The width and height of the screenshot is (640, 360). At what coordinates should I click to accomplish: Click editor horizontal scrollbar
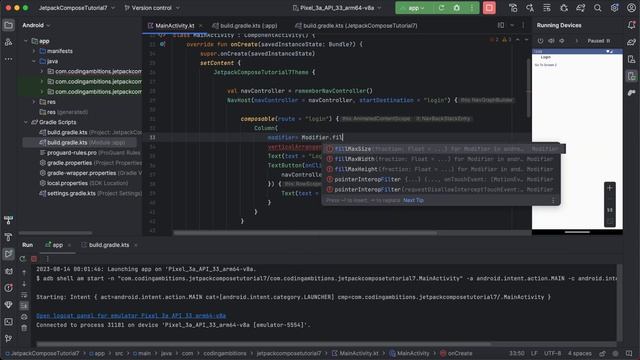(304, 233)
